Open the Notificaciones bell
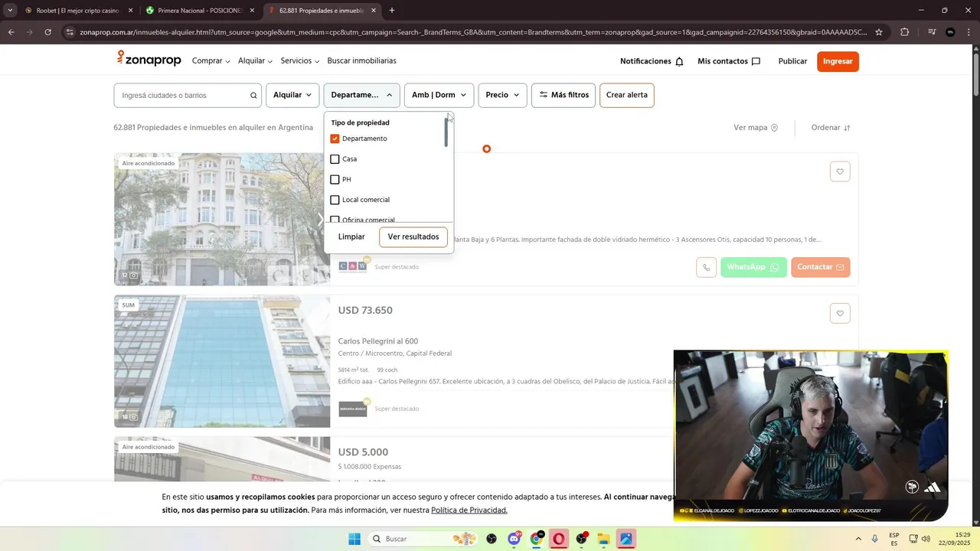 (x=679, y=61)
